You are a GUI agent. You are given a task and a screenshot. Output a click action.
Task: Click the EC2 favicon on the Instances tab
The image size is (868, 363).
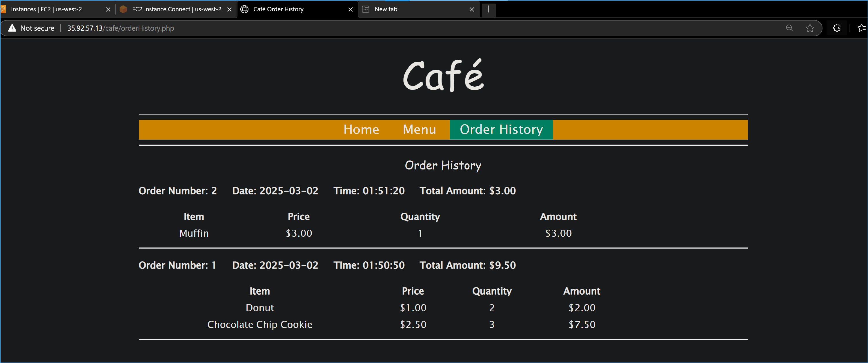(x=4, y=9)
